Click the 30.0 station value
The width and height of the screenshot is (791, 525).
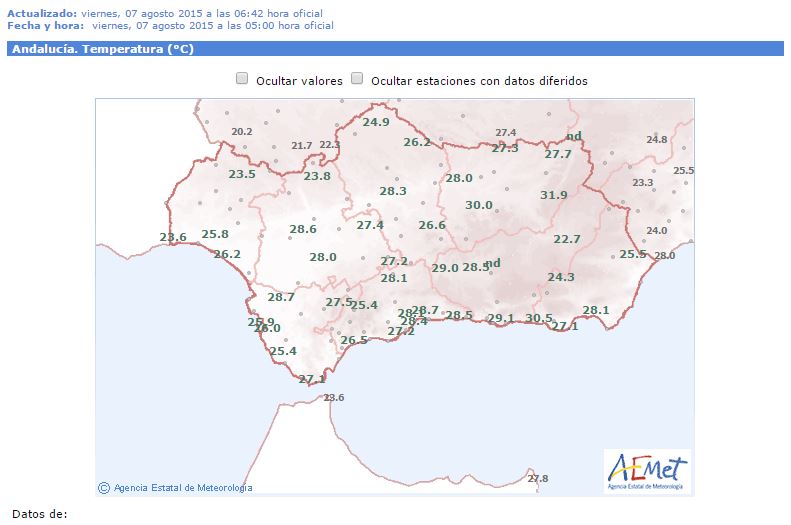[x=479, y=205]
